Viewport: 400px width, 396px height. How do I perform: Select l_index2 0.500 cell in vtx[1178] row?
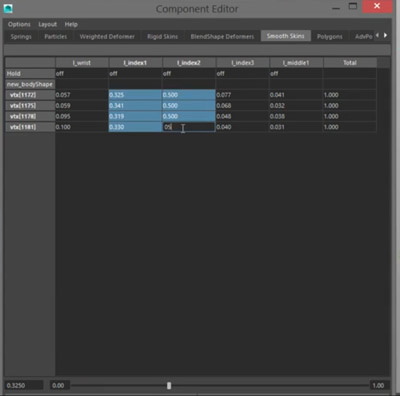pyautogui.click(x=189, y=116)
